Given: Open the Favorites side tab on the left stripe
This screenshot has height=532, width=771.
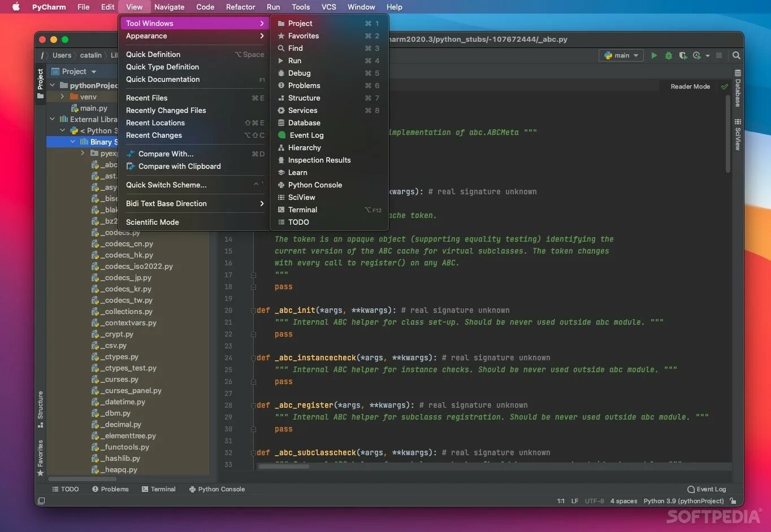Looking at the screenshot, I should point(40,457).
